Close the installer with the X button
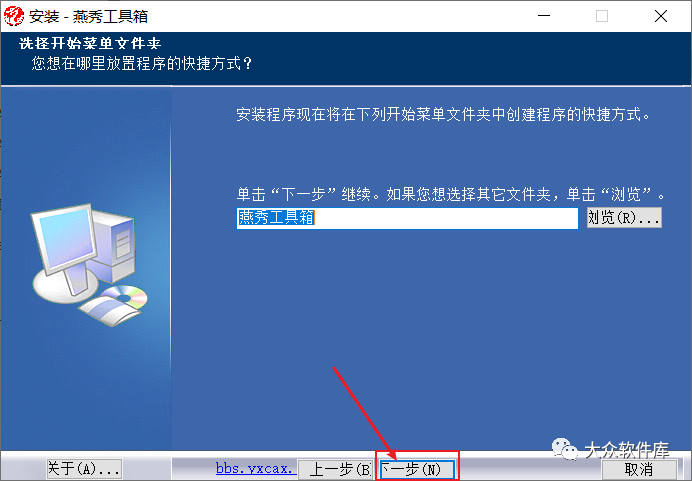The width and height of the screenshot is (692, 481). (661, 16)
